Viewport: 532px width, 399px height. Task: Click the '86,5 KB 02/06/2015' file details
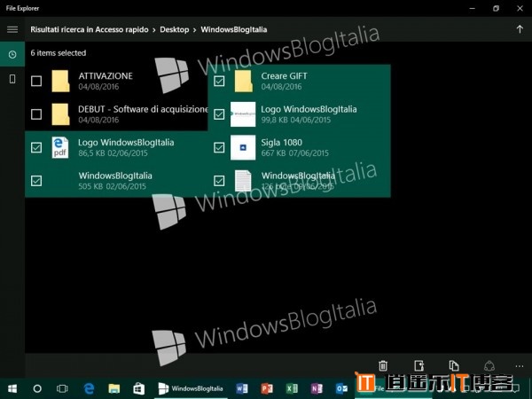tap(113, 153)
